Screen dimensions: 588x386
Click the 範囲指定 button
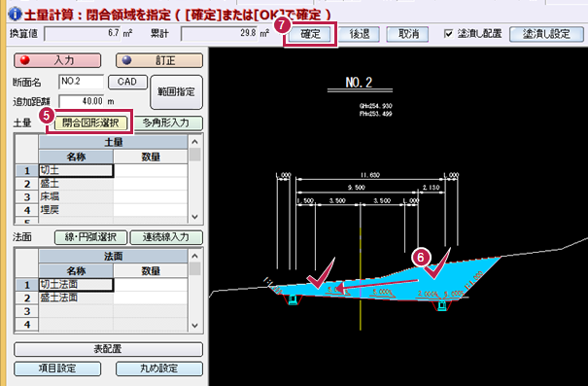click(176, 92)
